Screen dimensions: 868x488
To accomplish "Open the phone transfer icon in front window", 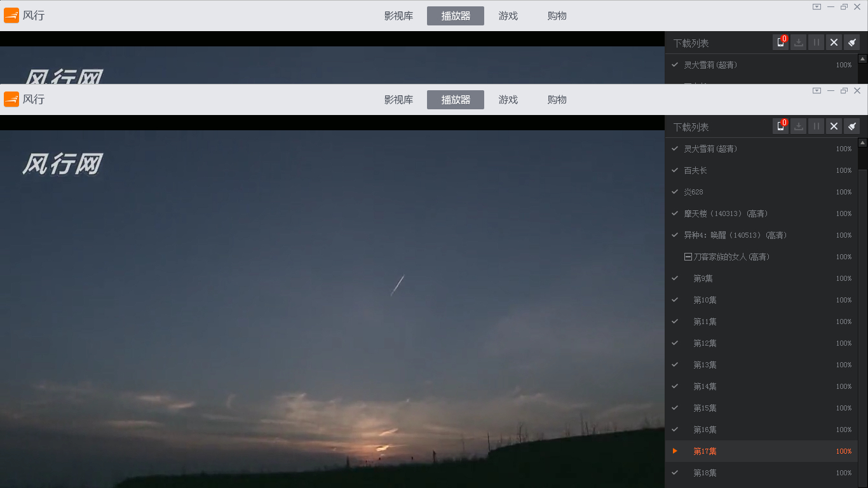I will coord(780,126).
